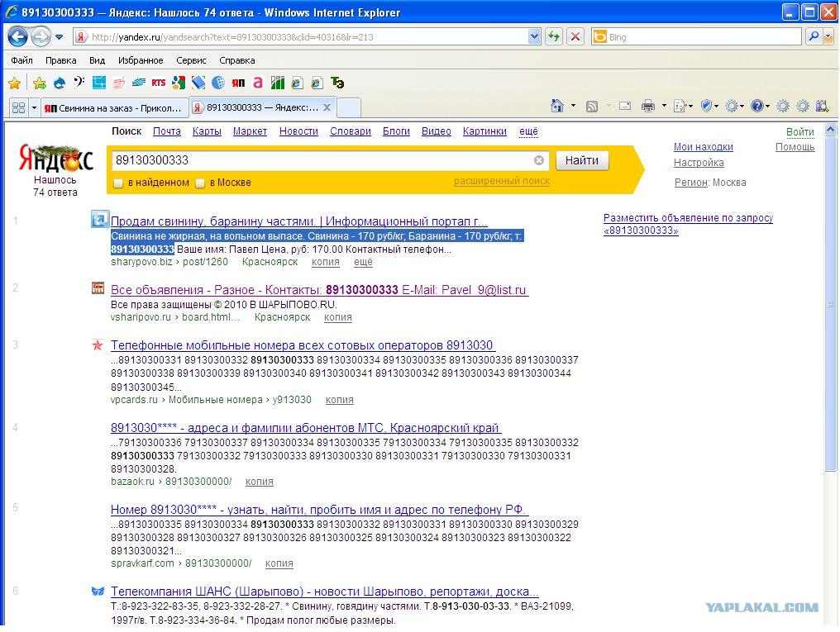Open the Quick Tabs grid icon
This screenshot has width=840, height=632.
click(x=18, y=108)
